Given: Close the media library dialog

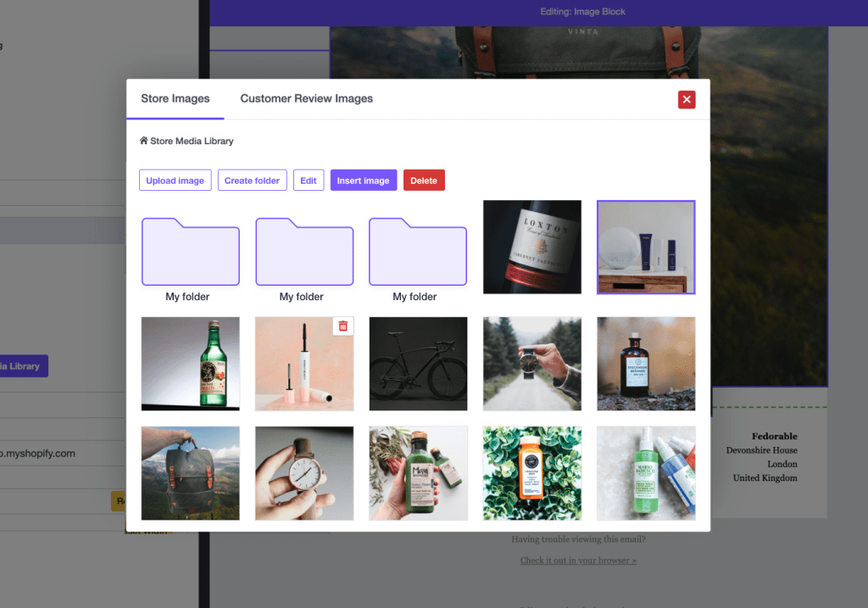Looking at the screenshot, I should [687, 99].
